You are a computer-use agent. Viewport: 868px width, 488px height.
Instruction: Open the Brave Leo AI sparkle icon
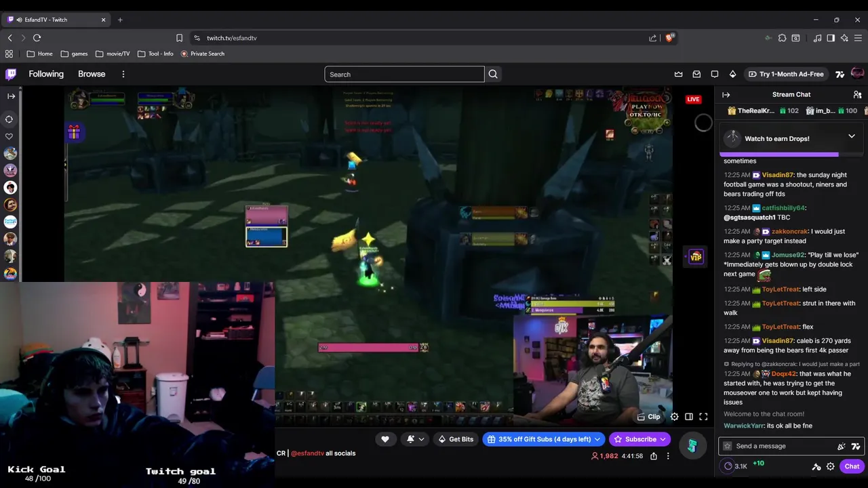click(844, 38)
